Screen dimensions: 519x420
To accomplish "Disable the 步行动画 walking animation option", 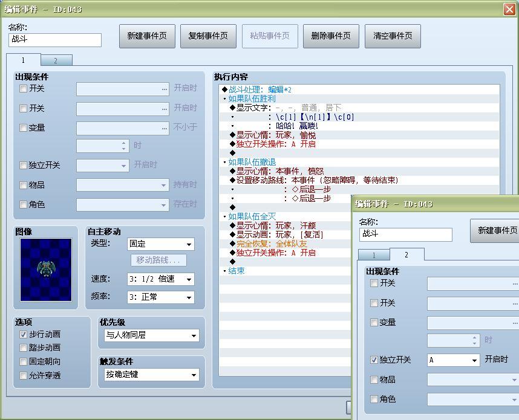I will click(x=23, y=334).
